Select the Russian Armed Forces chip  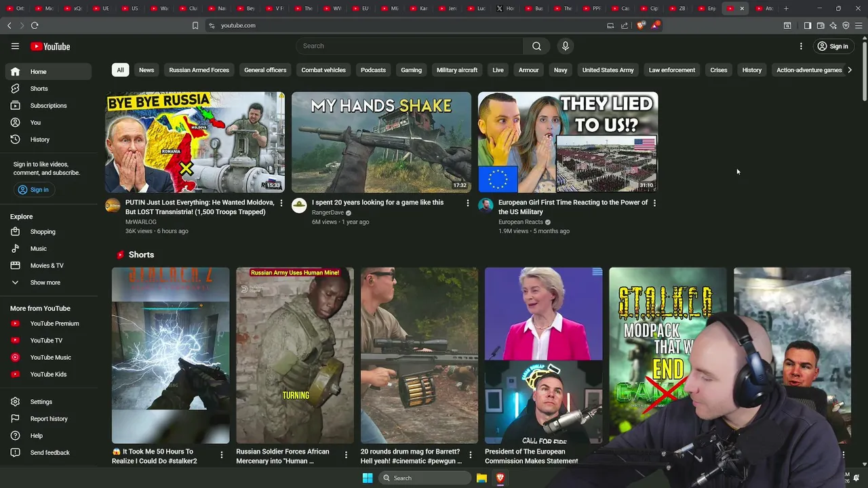199,70
